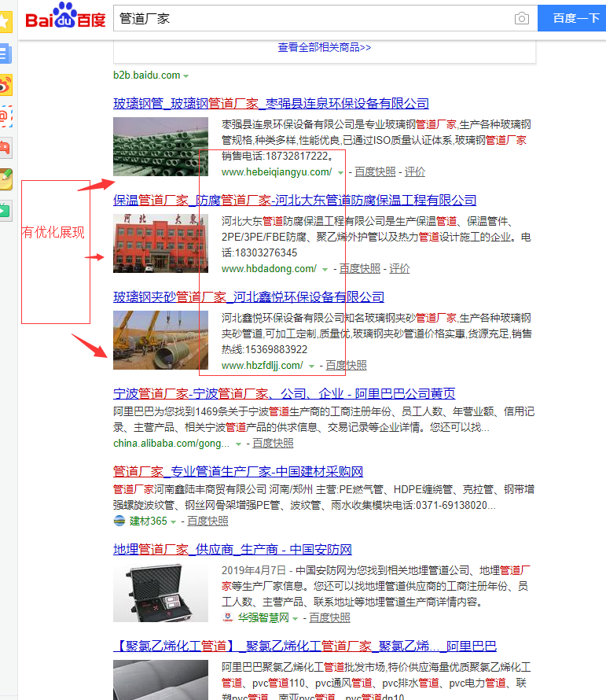Click 评价 for www.hbdadong.com result

(x=399, y=269)
